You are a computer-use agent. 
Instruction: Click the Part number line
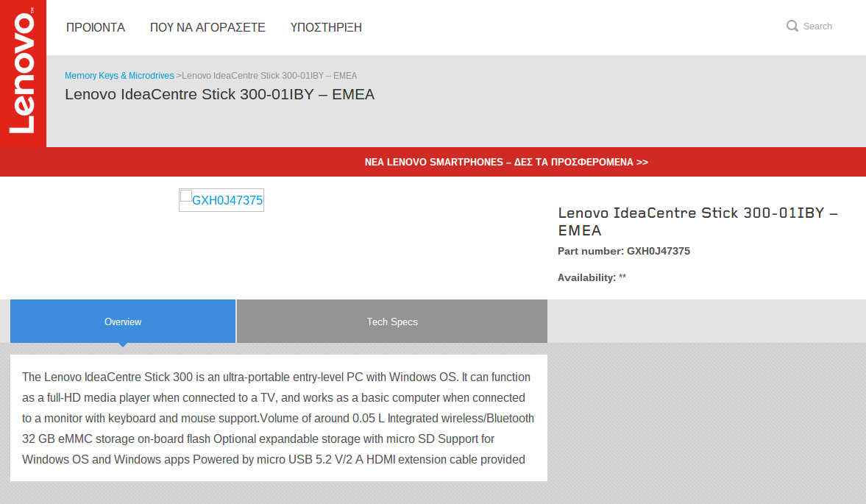(623, 251)
